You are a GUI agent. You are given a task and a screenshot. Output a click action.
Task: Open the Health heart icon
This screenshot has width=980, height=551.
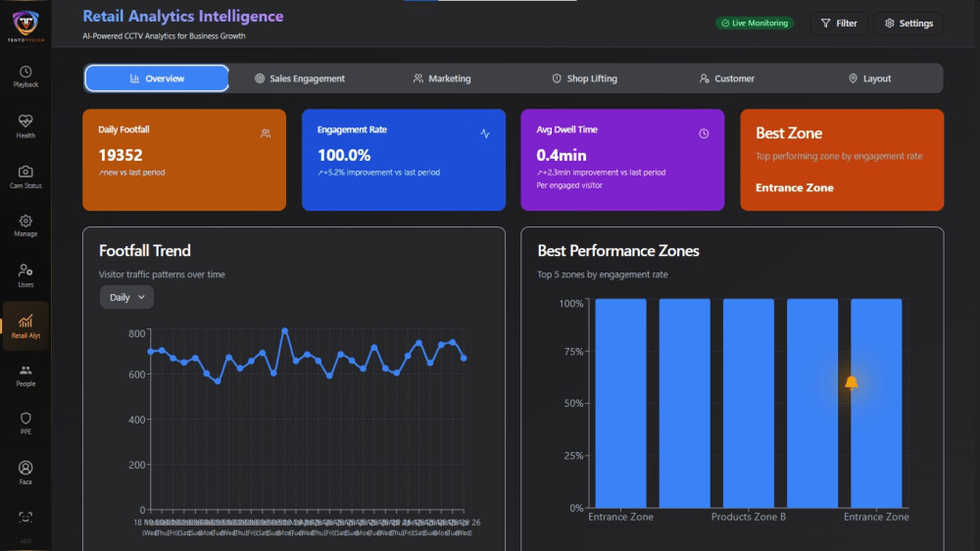click(x=25, y=126)
